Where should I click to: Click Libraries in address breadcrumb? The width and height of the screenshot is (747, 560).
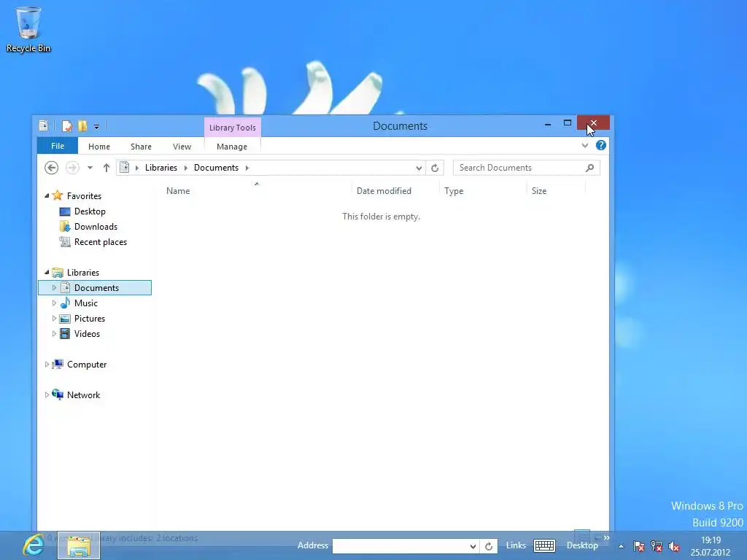[161, 168]
